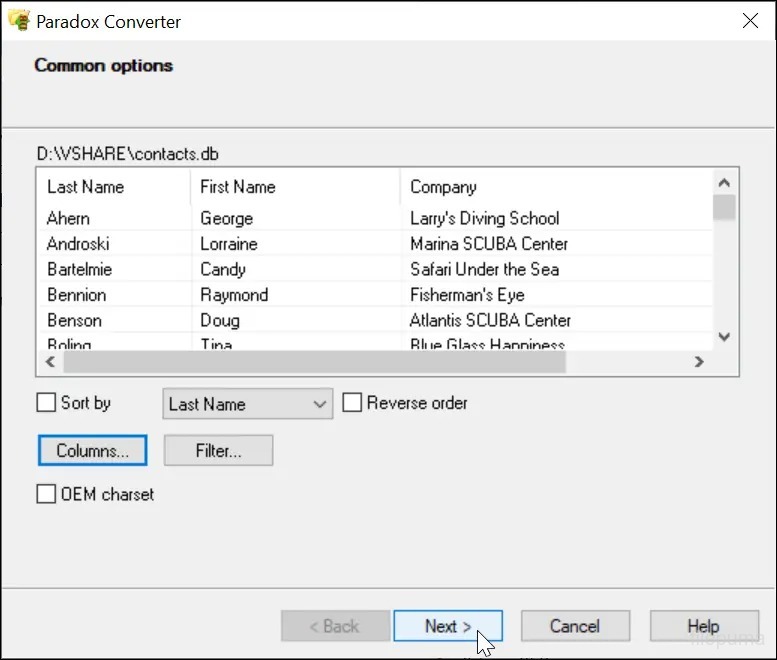Toggle the Reverse order checkbox
The width and height of the screenshot is (777, 660).
click(352, 403)
